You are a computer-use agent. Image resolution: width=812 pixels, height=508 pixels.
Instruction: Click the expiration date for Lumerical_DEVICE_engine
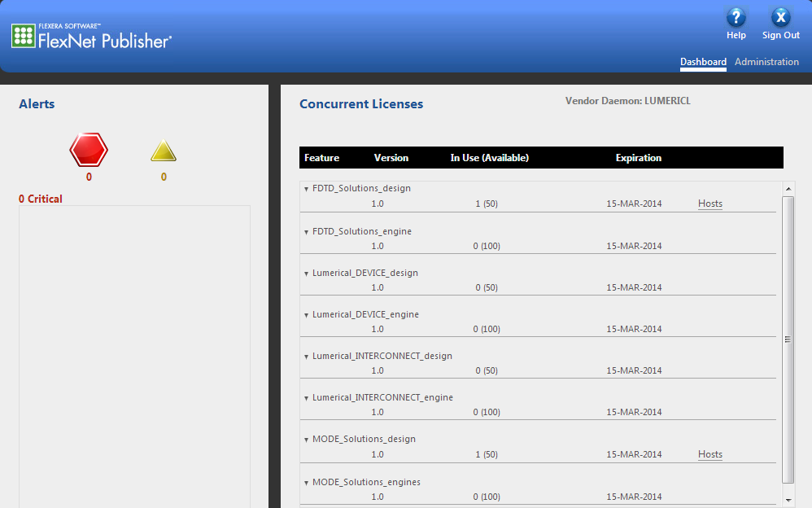[x=634, y=329]
